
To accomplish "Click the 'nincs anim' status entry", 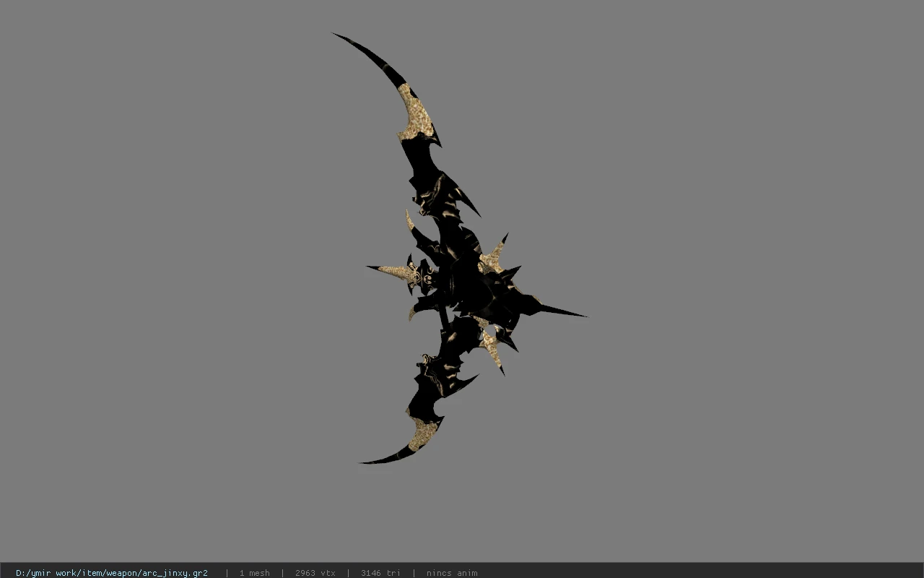I will [452, 573].
